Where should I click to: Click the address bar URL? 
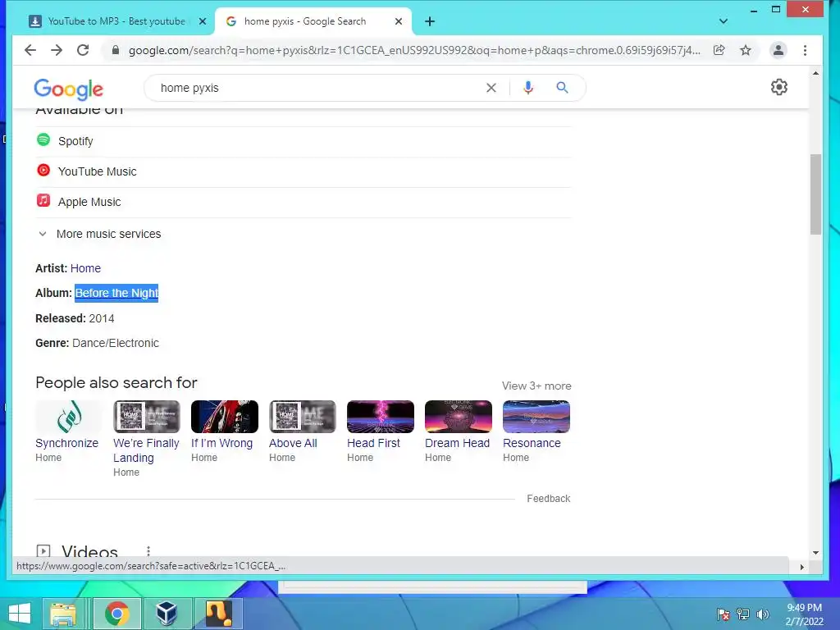click(x=413, y=50)
